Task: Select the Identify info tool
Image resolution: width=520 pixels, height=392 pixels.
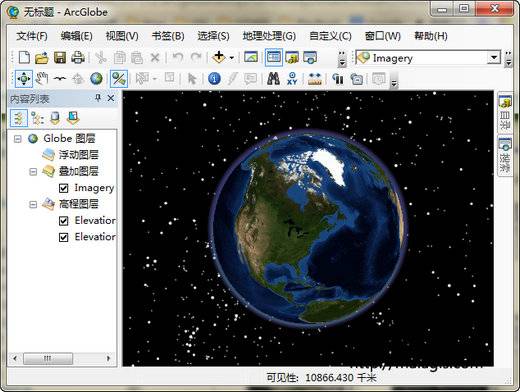Action: [214, 79]
